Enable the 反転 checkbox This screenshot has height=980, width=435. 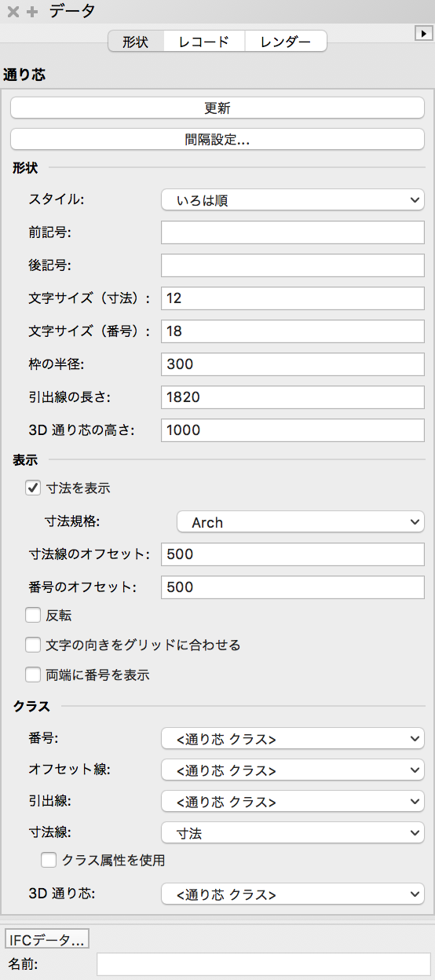(33, 615)
